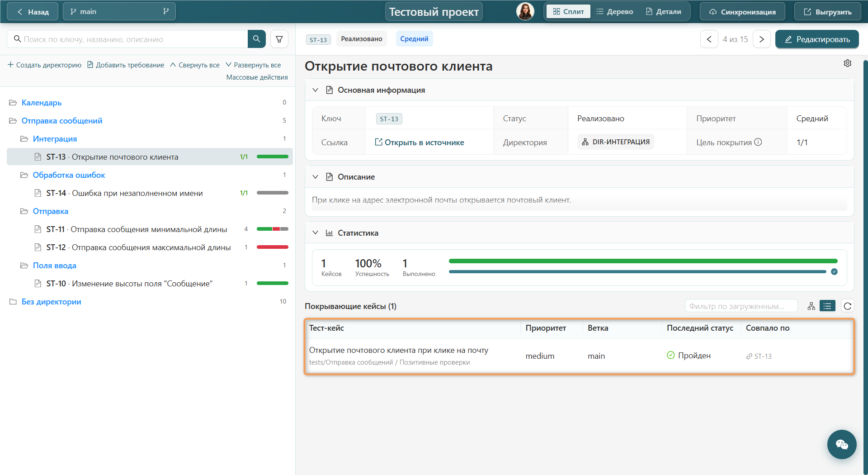Click the Пройден status check icon
Viewport: 868px width, 475px height.
tap(671, 355)
